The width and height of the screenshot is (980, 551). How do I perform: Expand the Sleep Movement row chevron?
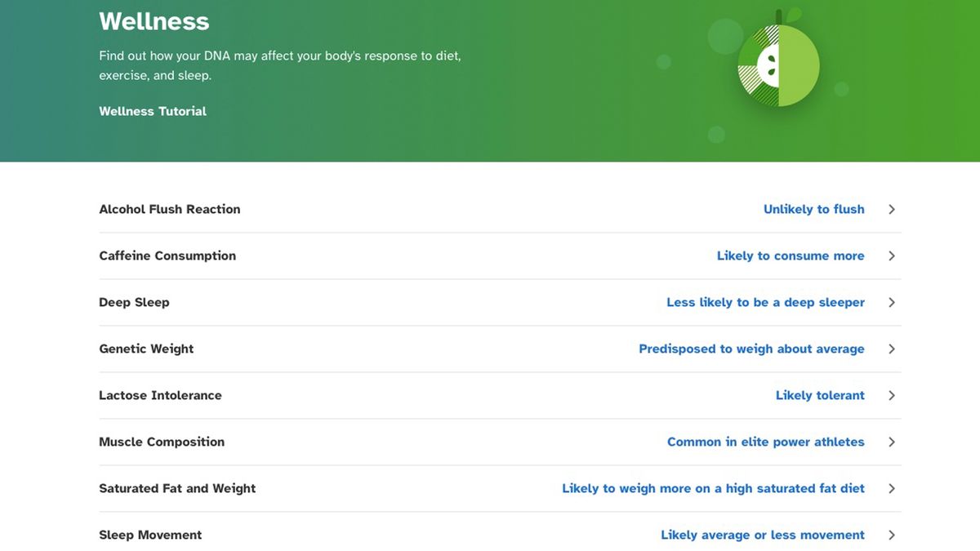(x=891, y=535)
